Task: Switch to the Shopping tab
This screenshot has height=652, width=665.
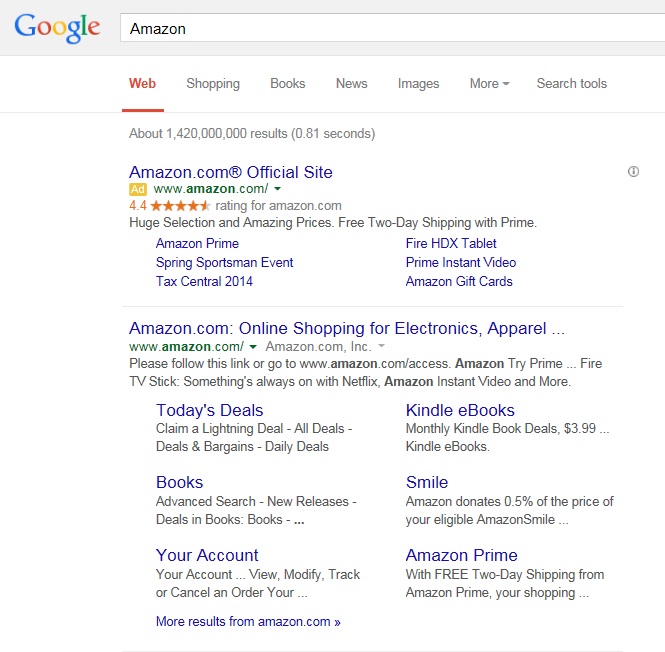Action: point(213,84)
